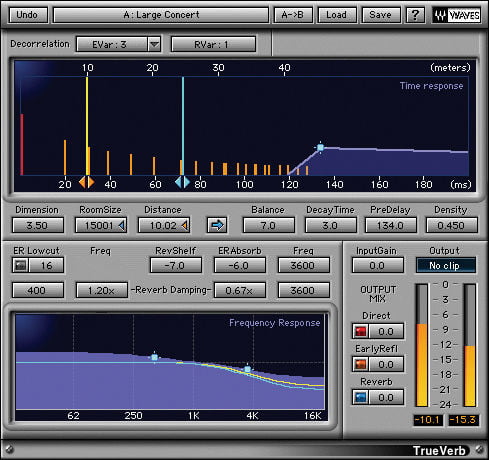The height and width of the screenshot is (460, 489).
Task: Click the Distance orange triangle indicator
Action: tap(185, 226)
